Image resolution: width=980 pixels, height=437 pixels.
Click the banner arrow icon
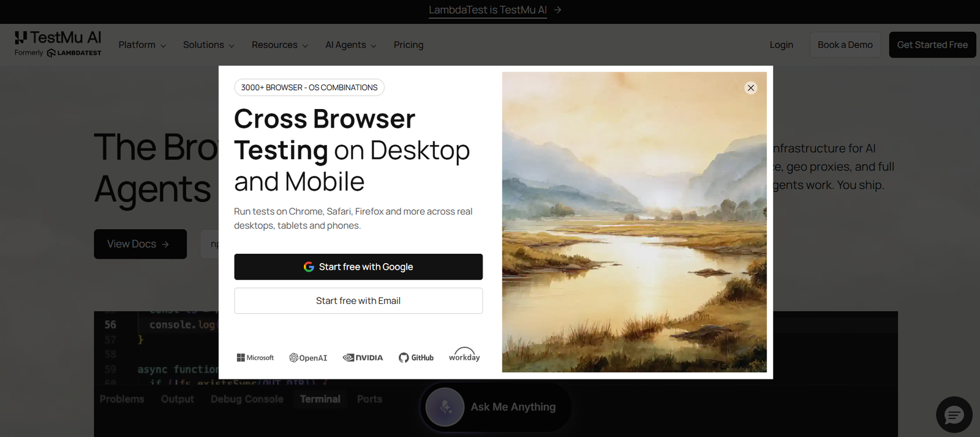pyautogui.click(x=557, y=10)
